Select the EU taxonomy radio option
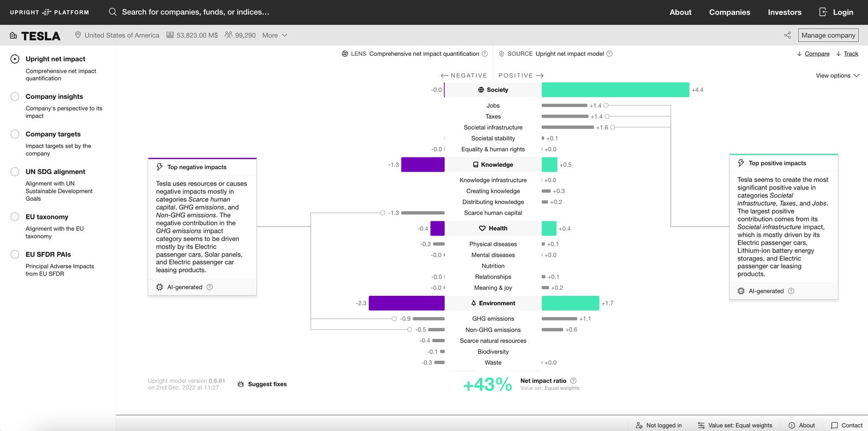The image size is (868, 431). click(15, 217)
